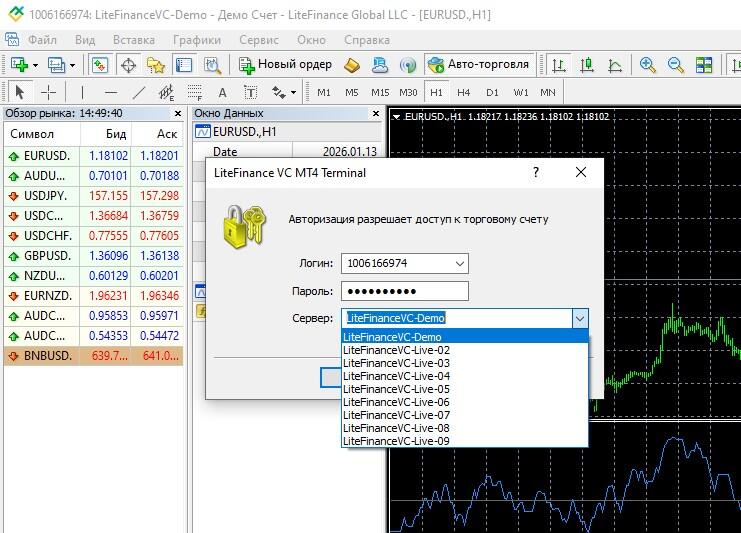Screen dimensions: 741x533
Task: Select the BNBUSD. row in Market Watch
Action: click(x=94, y=356)
